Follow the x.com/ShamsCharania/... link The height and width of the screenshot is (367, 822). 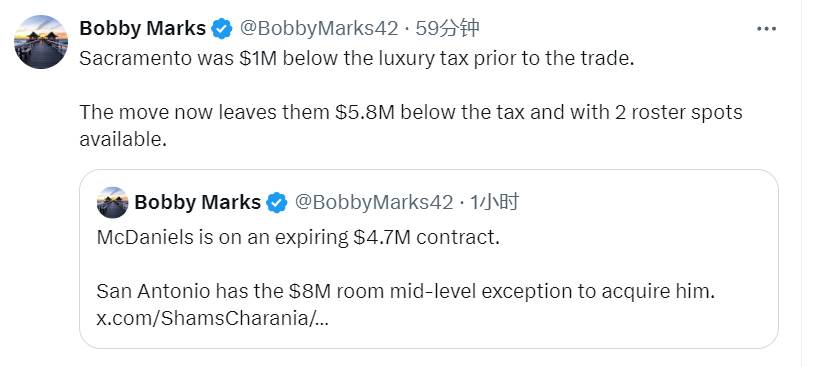[x=212, y=318]
